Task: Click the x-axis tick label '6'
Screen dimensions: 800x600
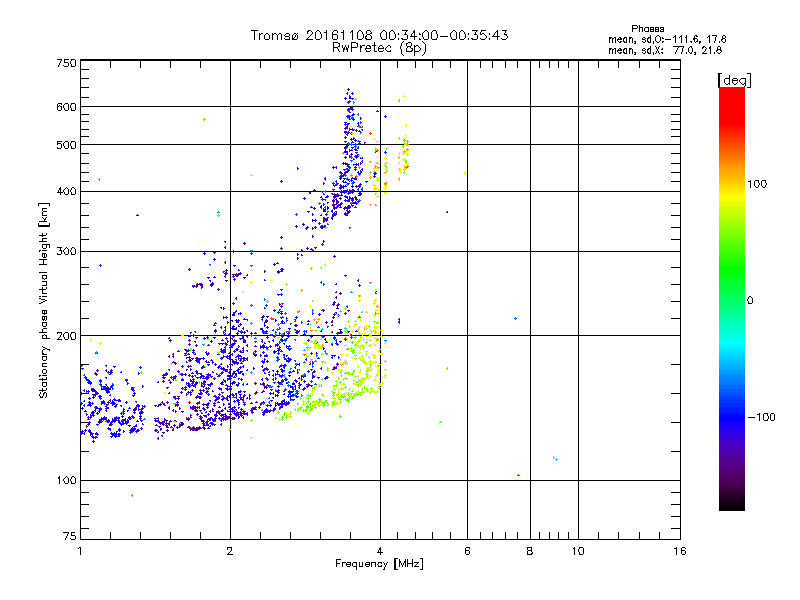Action: click(467, 551)
